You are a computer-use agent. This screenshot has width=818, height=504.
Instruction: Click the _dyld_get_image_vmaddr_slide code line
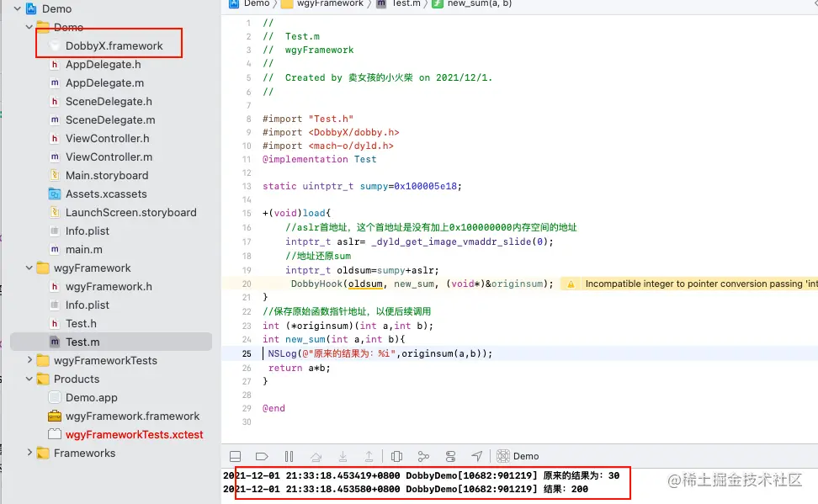[419, 242]
